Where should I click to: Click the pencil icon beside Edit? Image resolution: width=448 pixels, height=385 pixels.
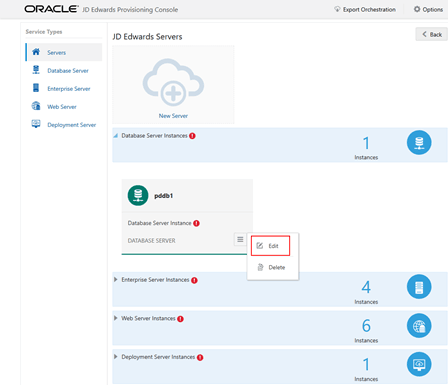260,246
